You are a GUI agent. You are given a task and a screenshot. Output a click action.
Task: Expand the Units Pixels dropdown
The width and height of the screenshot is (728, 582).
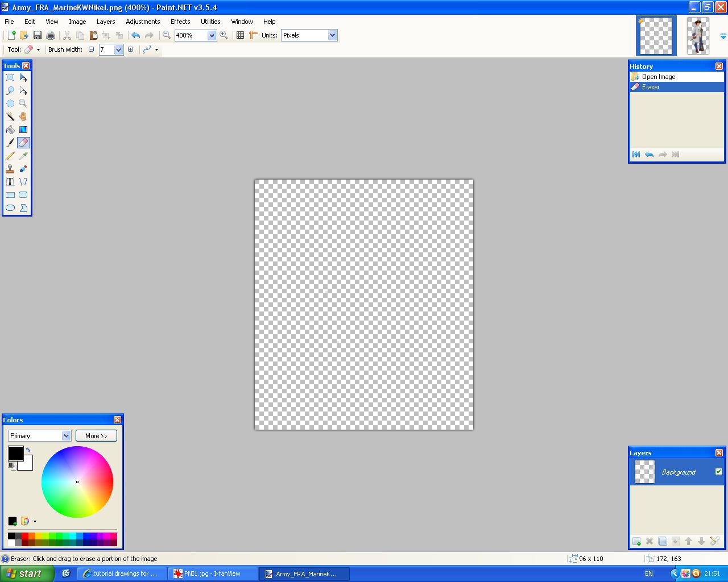click(x=332, y=35)
